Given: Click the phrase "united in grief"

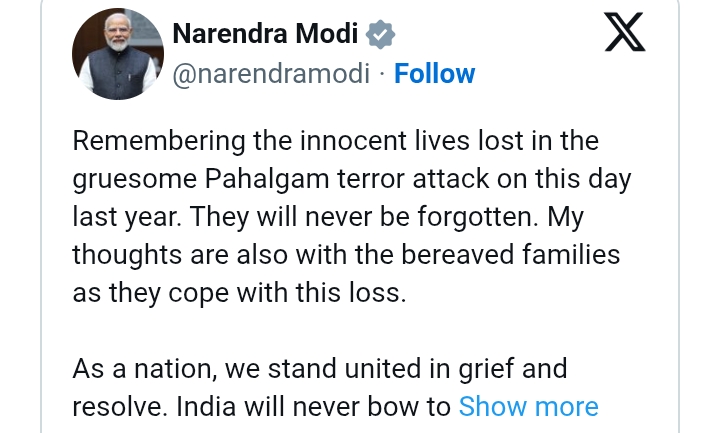Looking at the screenshot, I should pos(433,369).
